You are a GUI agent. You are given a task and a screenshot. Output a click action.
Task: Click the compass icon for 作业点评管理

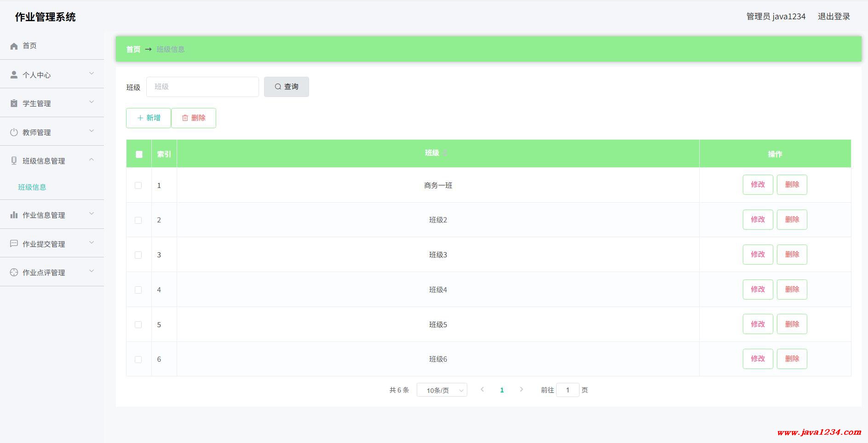[x=14, y=273]
